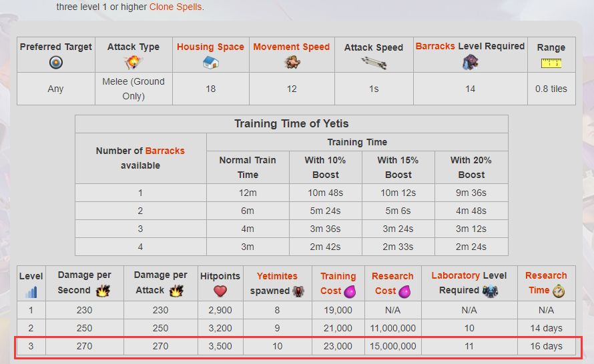The image size is (594, 364).
Task: Click the Training Cost elixir drop icon
Action: click(350, 291)
